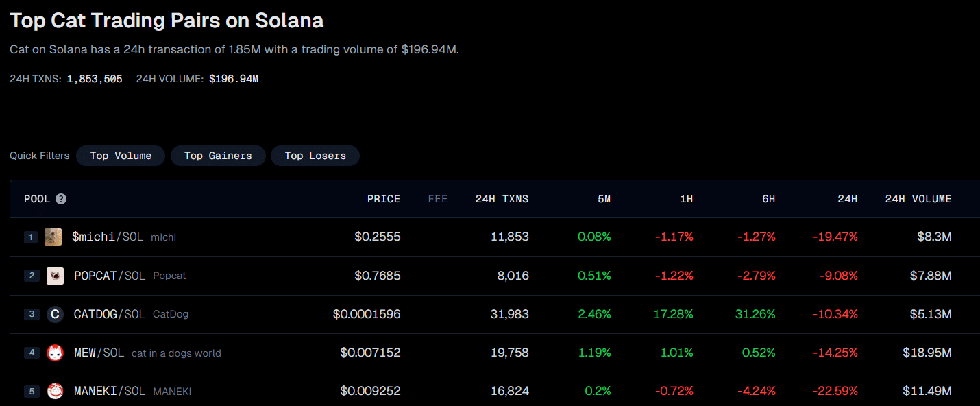Select the MEW/SOL pool row
980x406 pixels.
[99, 353]
